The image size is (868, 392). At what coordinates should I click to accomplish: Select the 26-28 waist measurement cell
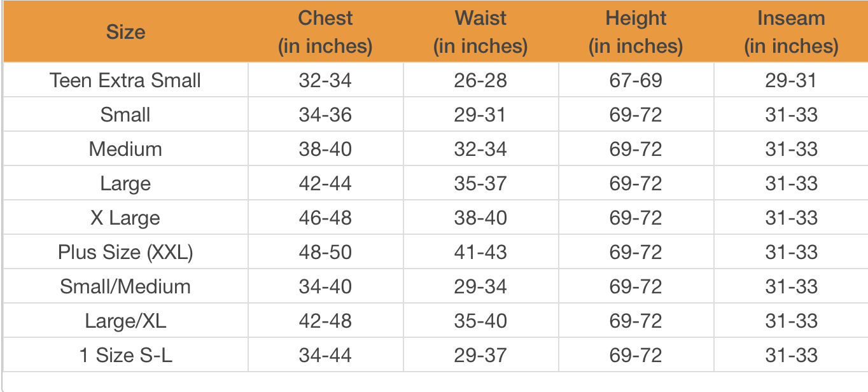[x=480, y=80]
